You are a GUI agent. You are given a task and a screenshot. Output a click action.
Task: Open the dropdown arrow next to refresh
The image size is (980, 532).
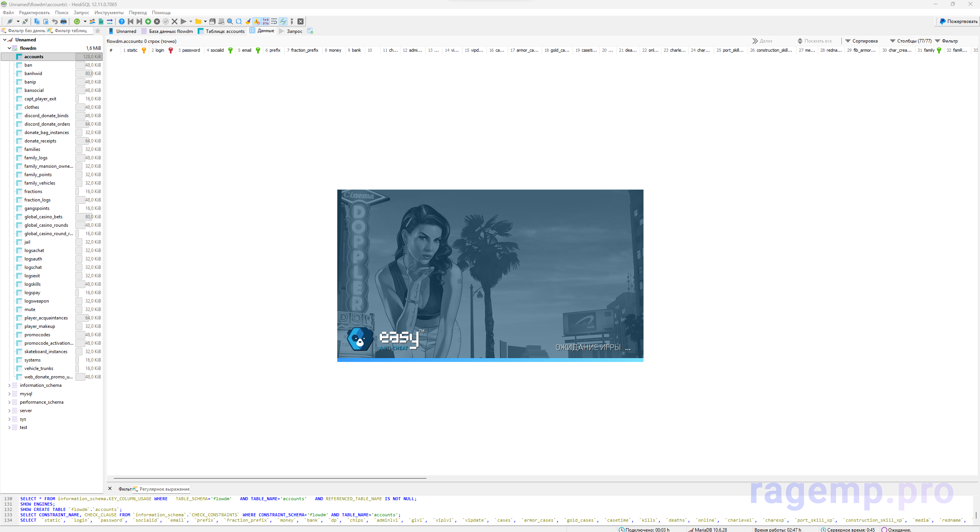coord(85,21)
